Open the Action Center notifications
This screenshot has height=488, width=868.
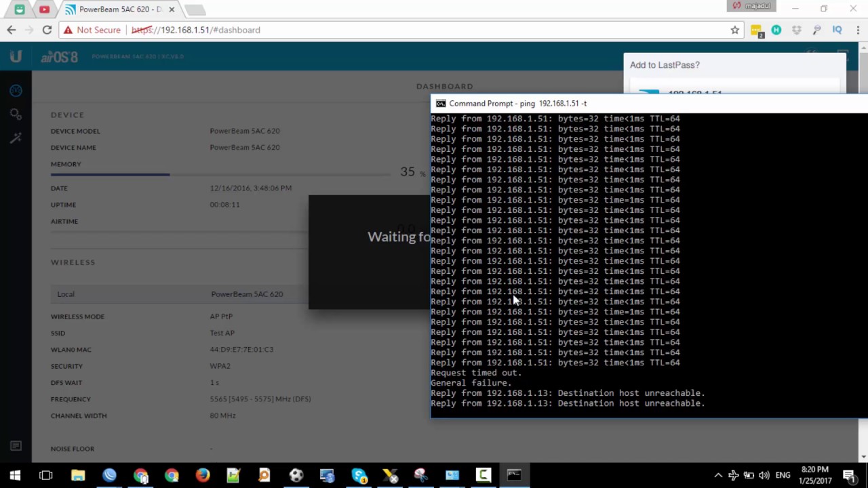pos(849,475)
